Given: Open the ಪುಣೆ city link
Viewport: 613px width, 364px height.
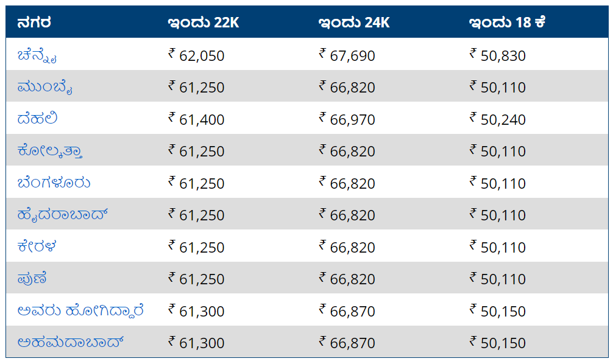Looking at the screenshot, I should click(x=32, y=279).
